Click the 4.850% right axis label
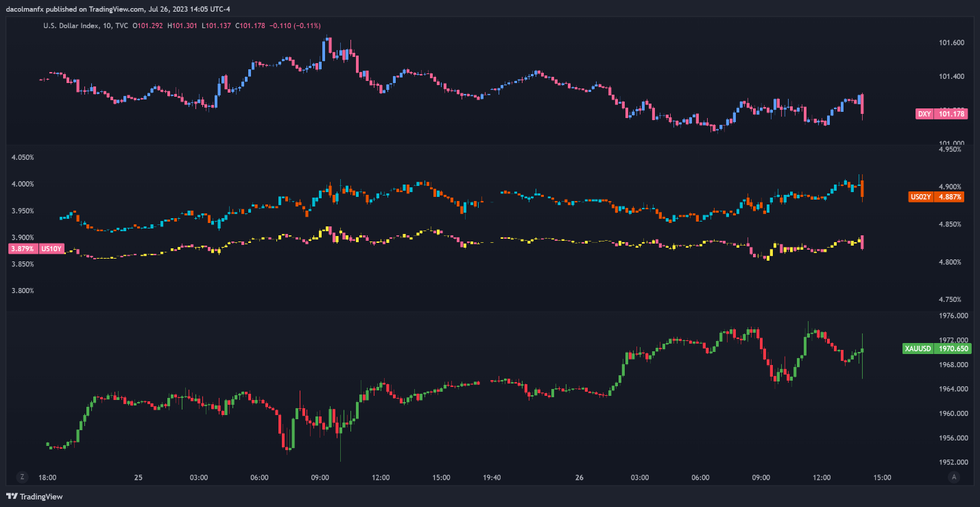 coord(951,224)
